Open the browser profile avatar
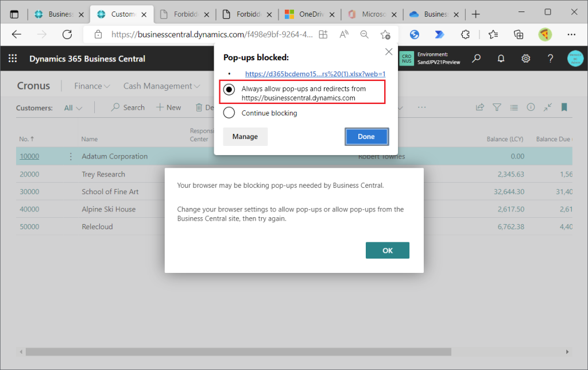 545,34
